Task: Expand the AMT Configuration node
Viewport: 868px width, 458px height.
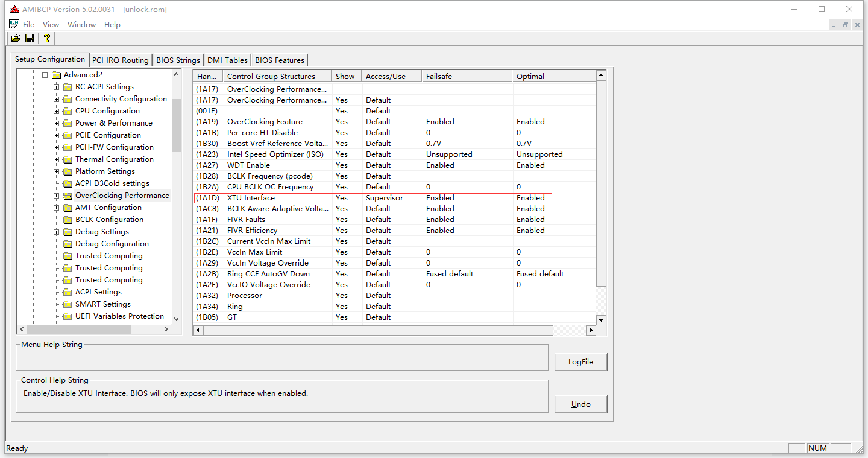Action: (57, 208)
